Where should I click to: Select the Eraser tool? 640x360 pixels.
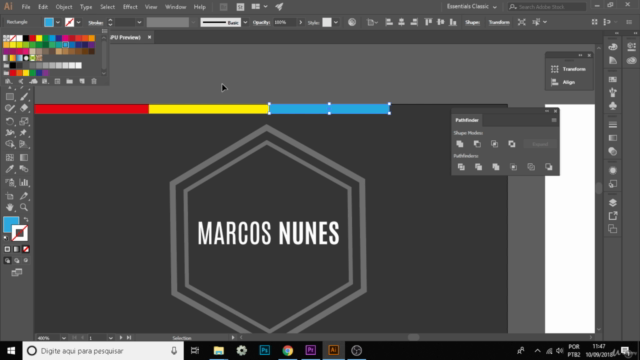click(24, 108)
